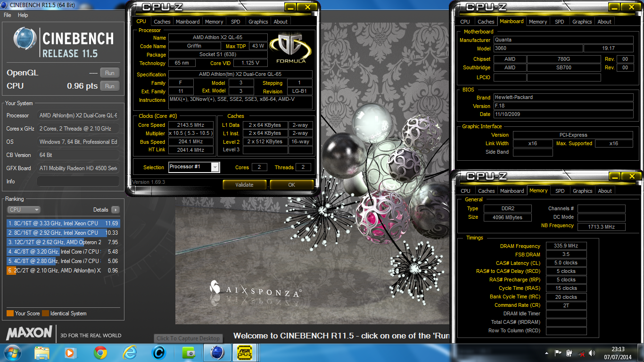The image size is (644, 362).
Task: Open the green capture tool taskbar icon
Action: tap(188, 353)
